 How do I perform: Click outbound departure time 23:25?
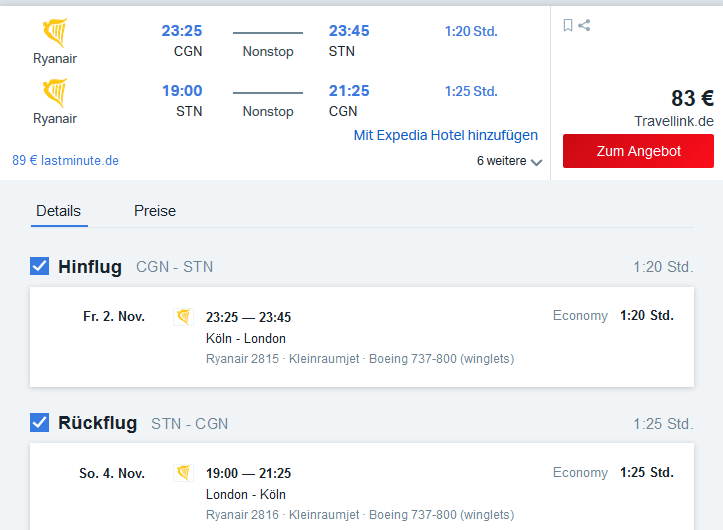point(182,31)
